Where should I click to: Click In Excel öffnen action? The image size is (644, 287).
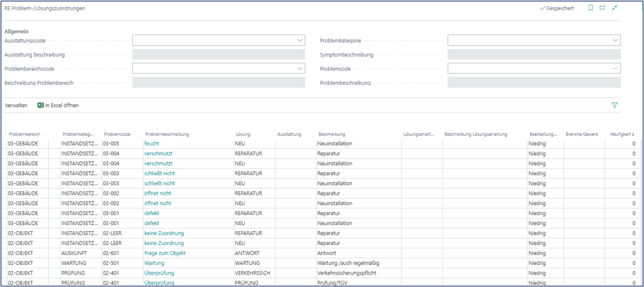point(59,106)
